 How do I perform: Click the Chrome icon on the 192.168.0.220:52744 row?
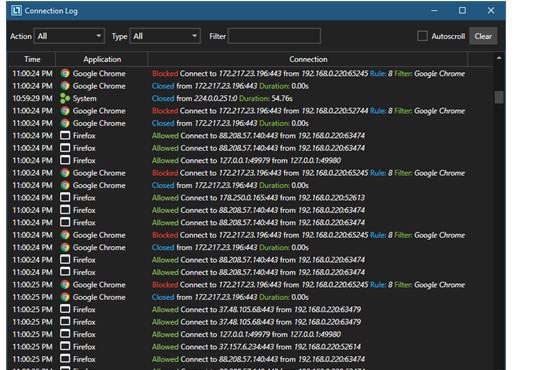(65, 111)
